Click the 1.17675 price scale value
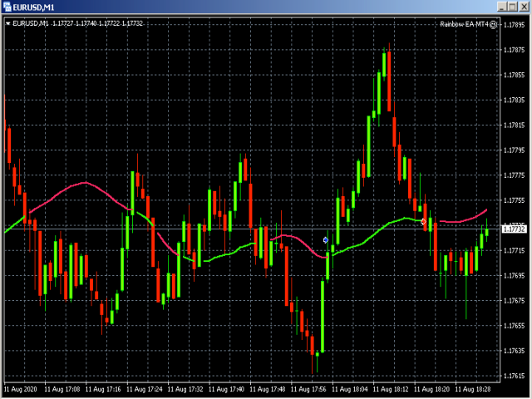 click(514, 301)
